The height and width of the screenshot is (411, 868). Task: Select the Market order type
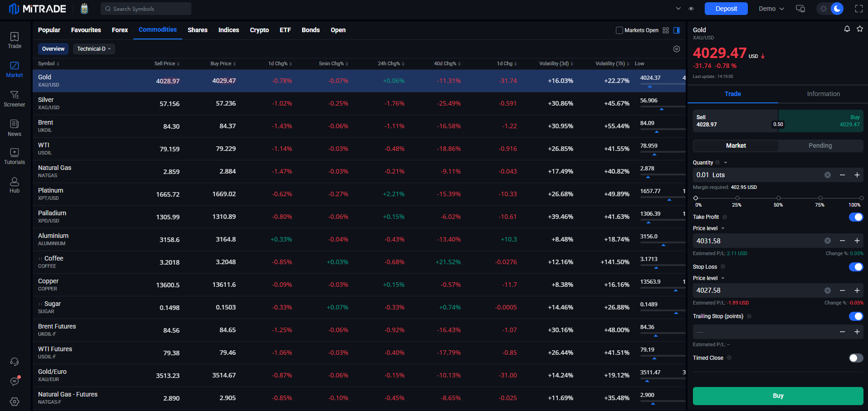pyautogui.click(x=736, y=145)
